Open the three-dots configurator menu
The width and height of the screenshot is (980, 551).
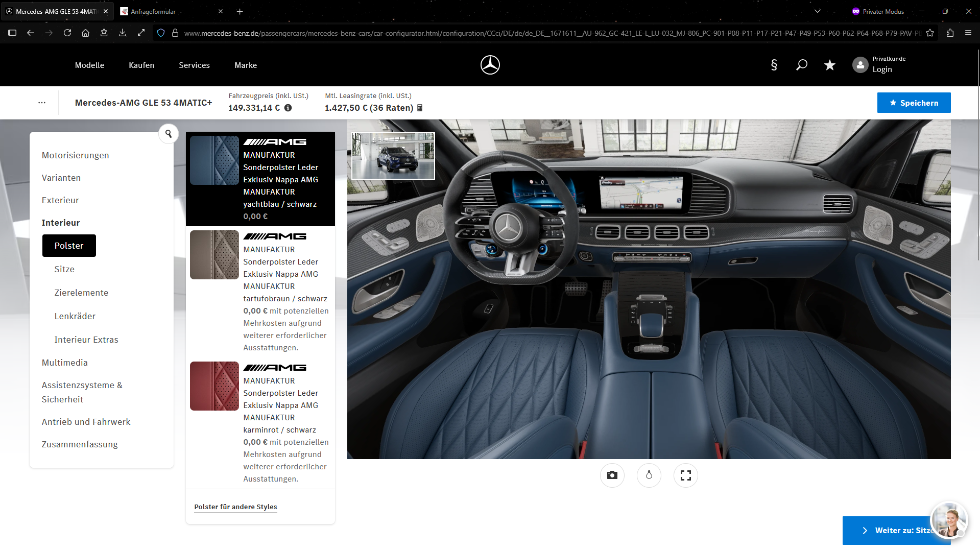tap(42, 103)
